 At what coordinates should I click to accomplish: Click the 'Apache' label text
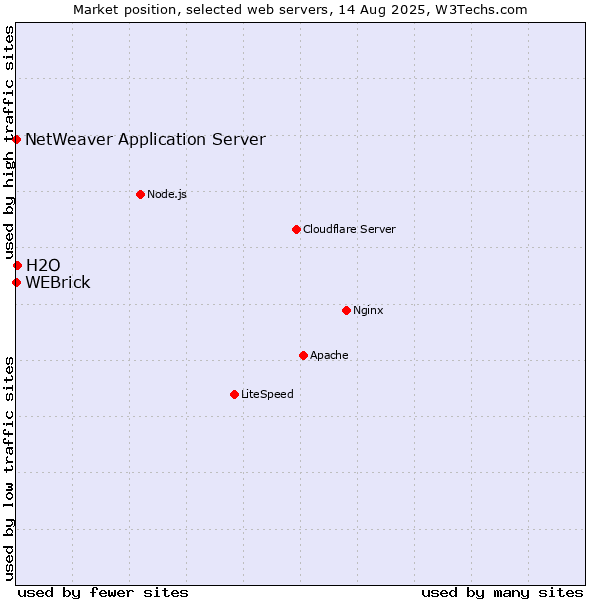pyautogui.click(x=329, y=355)
